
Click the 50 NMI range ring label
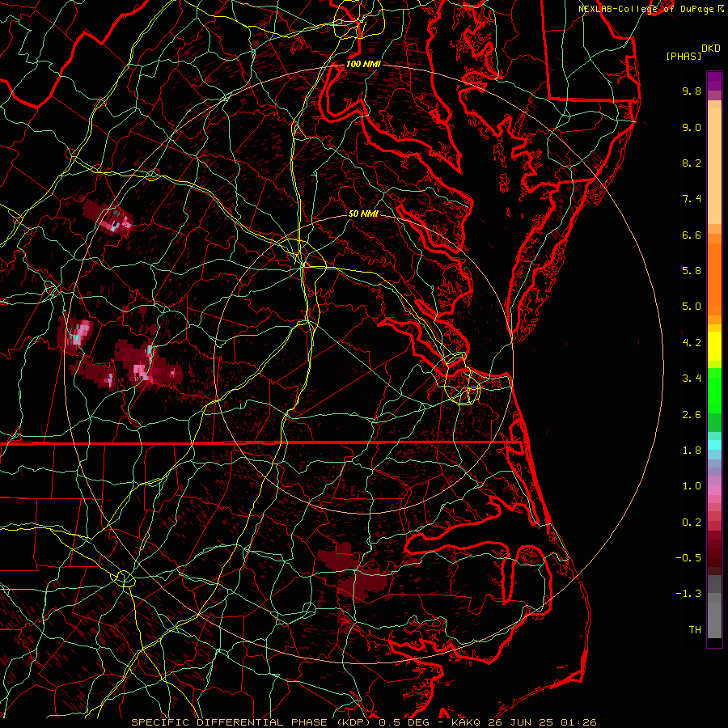point(363,214)
